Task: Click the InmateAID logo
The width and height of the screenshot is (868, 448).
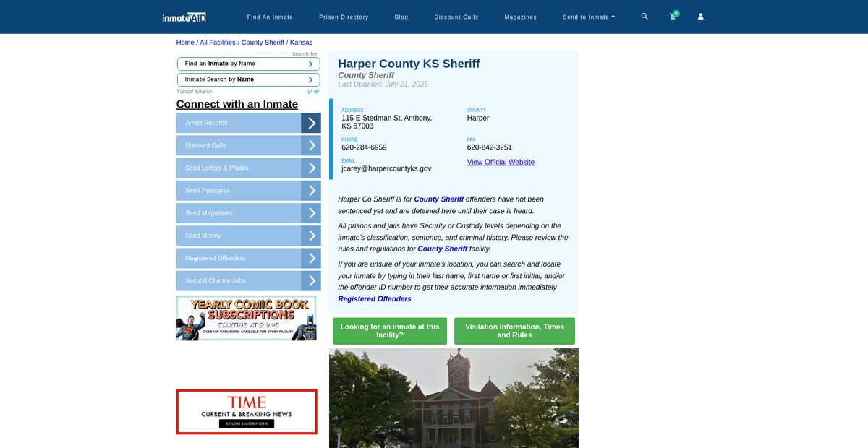Action: pyautogui.click(x=184, y=17)
